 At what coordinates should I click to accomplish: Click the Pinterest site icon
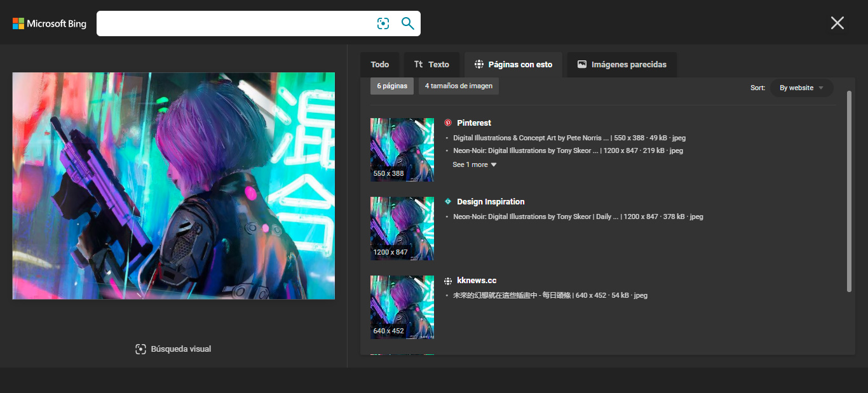(x=448, y=123)
